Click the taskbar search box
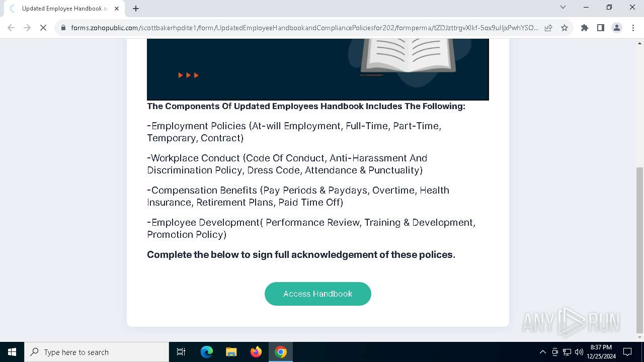 (97, 352)
